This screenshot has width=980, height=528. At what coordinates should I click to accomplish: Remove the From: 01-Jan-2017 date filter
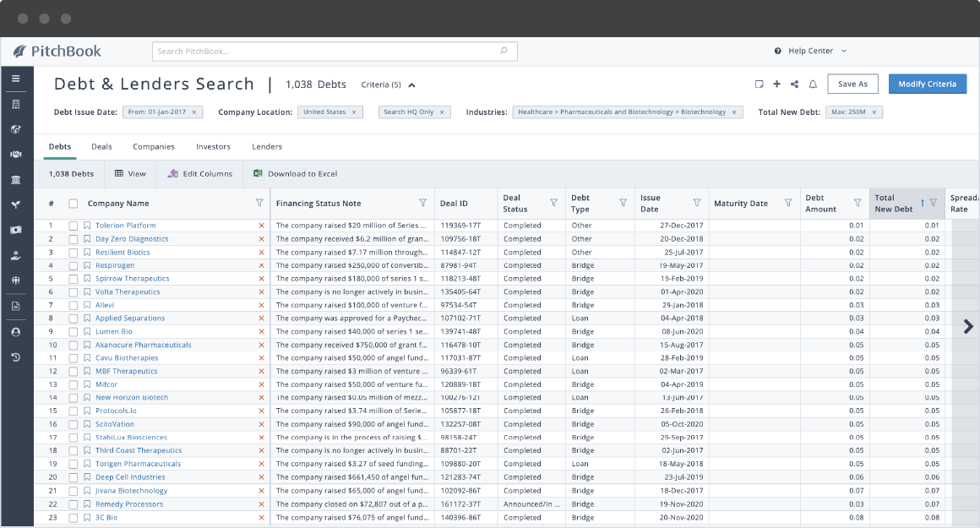pos(194,112)
